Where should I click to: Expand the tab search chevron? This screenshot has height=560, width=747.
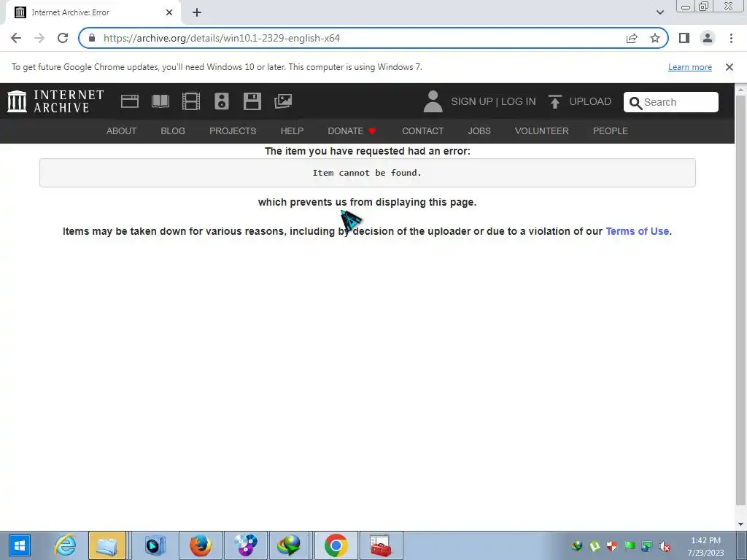click(659, 12)
